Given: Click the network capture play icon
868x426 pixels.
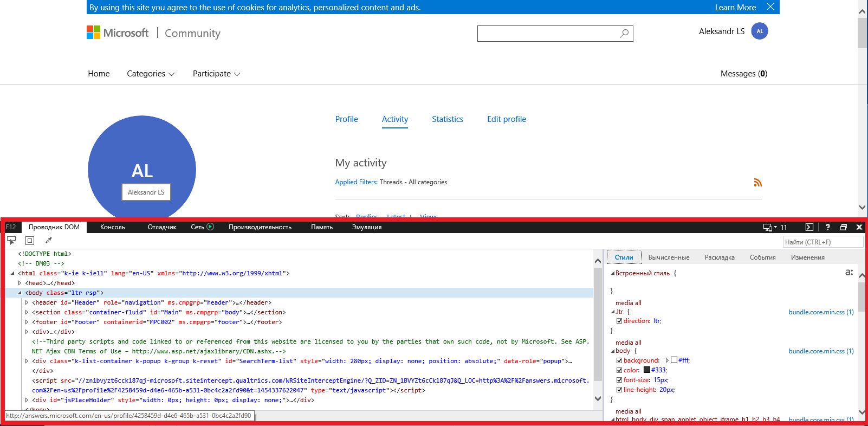Looking at the screenshot, I should coord(210,227).
